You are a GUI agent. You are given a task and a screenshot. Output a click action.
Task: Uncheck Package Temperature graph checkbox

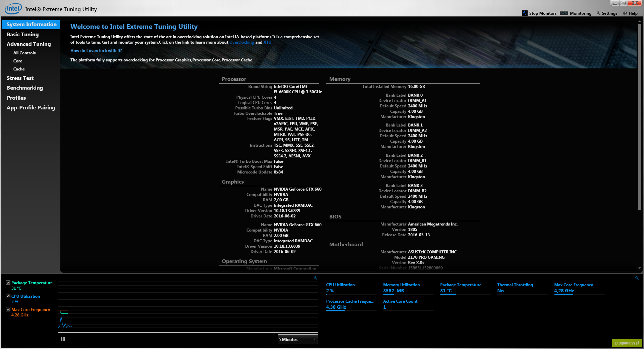tap(8, 283)
